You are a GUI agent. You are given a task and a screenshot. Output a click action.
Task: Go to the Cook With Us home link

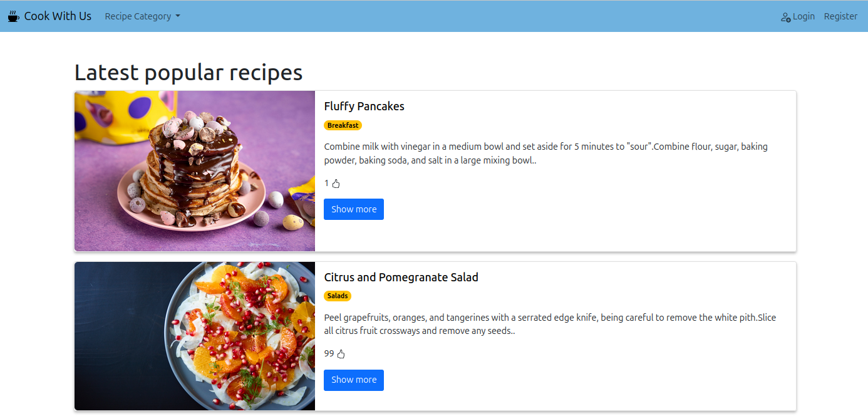click(x=58, y=16)
